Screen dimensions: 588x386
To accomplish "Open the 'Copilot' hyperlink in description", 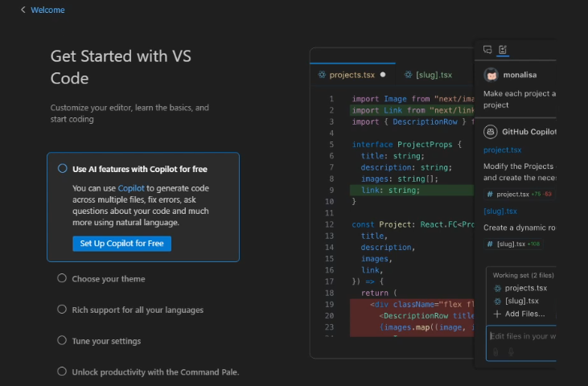I will (131, 187).
